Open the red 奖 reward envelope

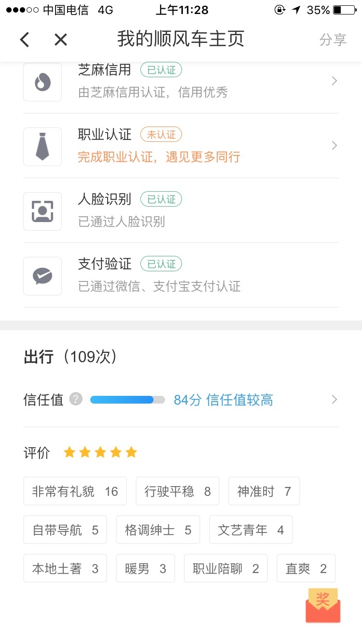pyautogui.click(x=323, y=605)
